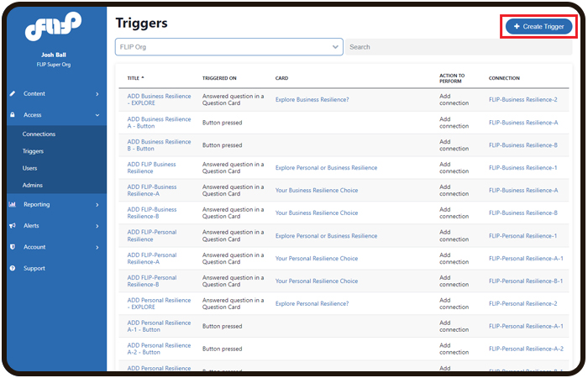
Task: Open trigger ADD Personal Resilience - EXPLORE
Action: pos(159,303)
